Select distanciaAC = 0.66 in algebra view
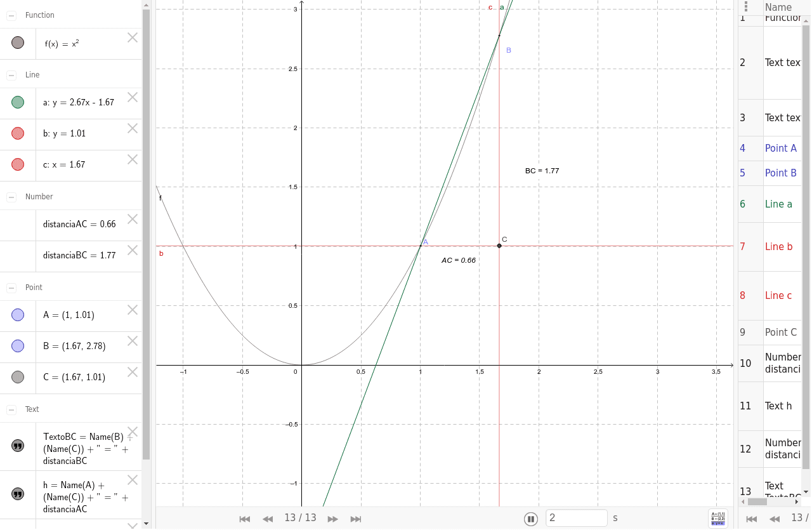Image resolution: width=812 pixels, height=530 pixels. point(79,224)
